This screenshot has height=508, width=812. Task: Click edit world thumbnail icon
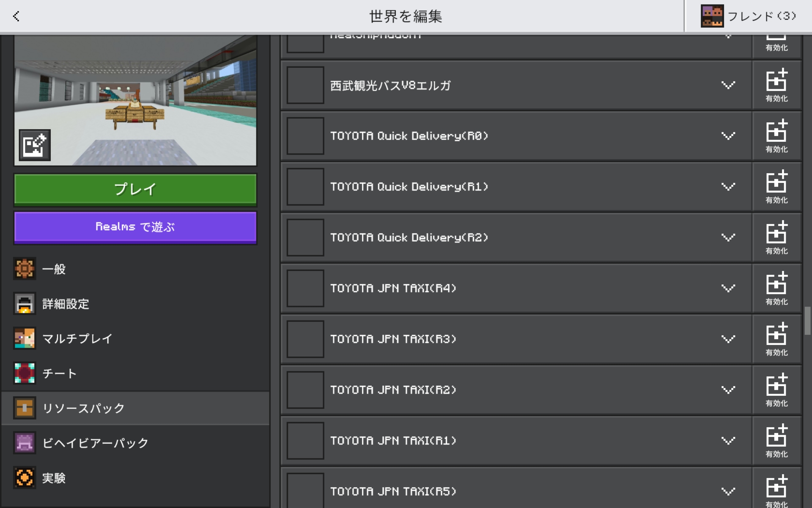(34, 145)
